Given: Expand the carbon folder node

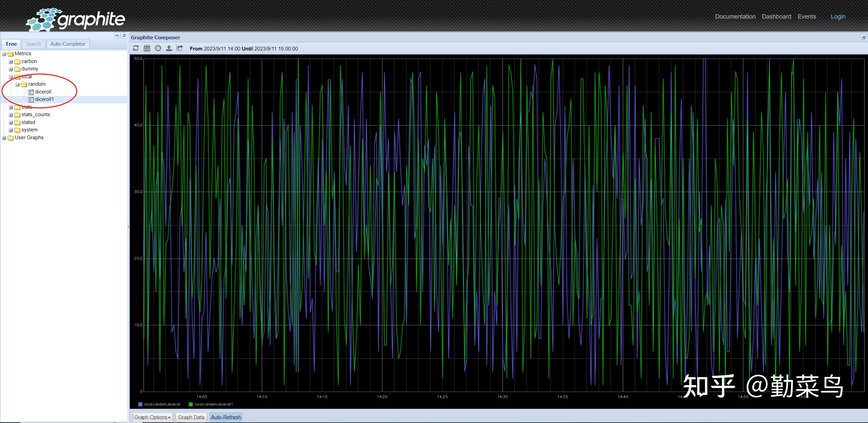Looking at the screenshot, I should point(11,62).
